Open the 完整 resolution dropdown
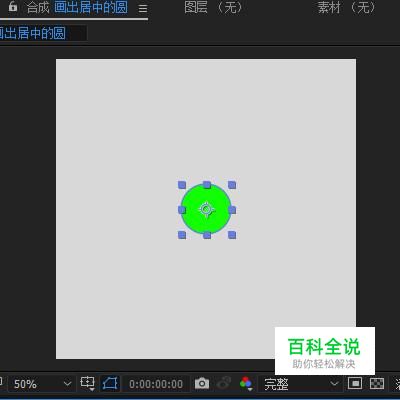 point(301,384)
